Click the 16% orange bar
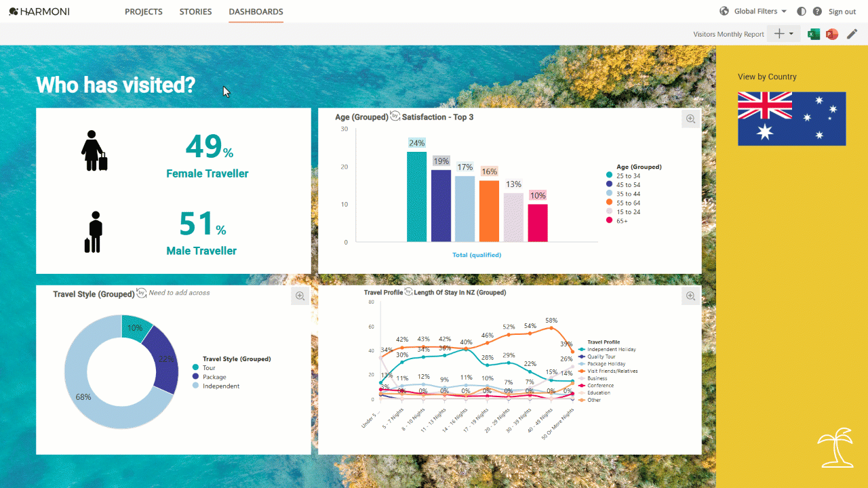 tap(489, 211)
